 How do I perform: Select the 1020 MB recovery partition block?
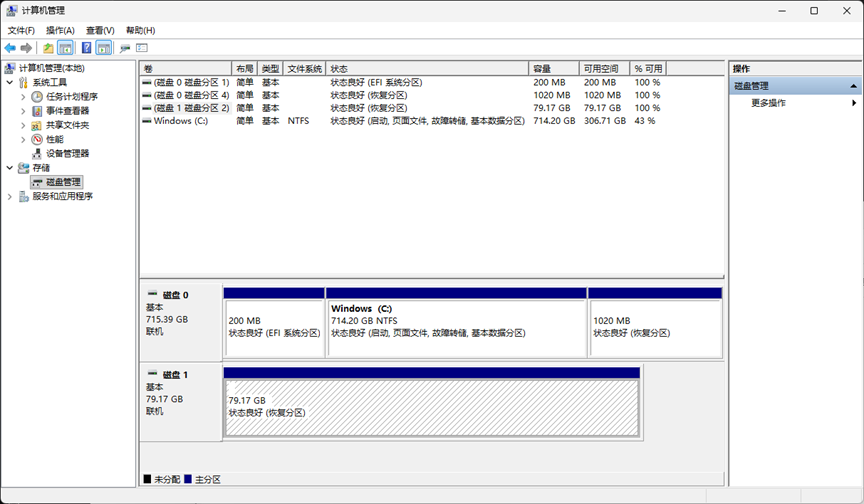(x=655, y=322)
